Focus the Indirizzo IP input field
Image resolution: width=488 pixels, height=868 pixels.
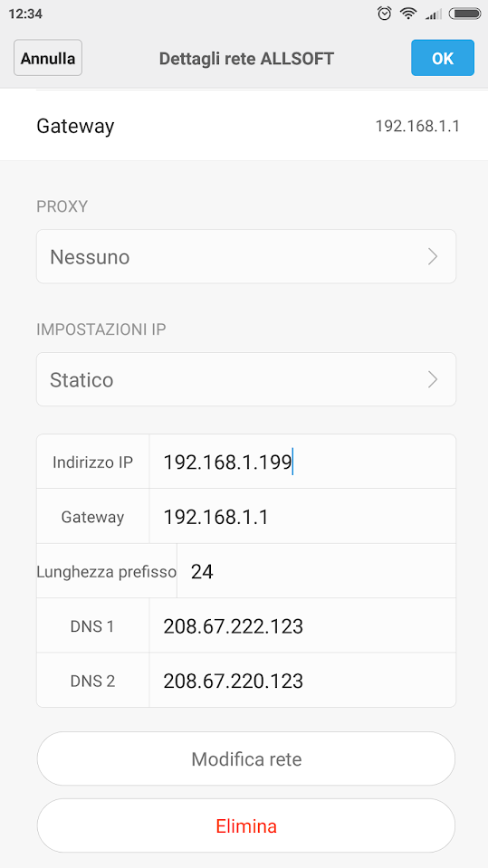[302, 462]
